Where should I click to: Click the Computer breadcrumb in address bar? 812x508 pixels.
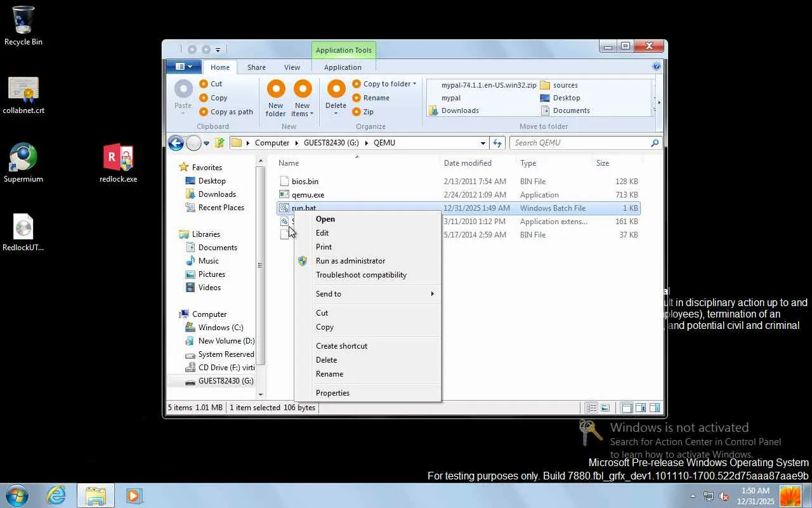[272, 143]
